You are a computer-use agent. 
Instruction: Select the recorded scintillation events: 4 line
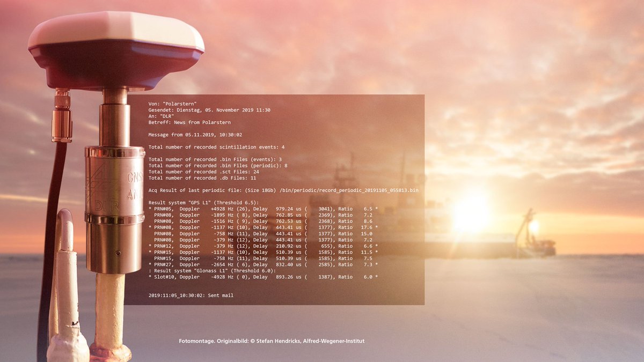(217, 147)
